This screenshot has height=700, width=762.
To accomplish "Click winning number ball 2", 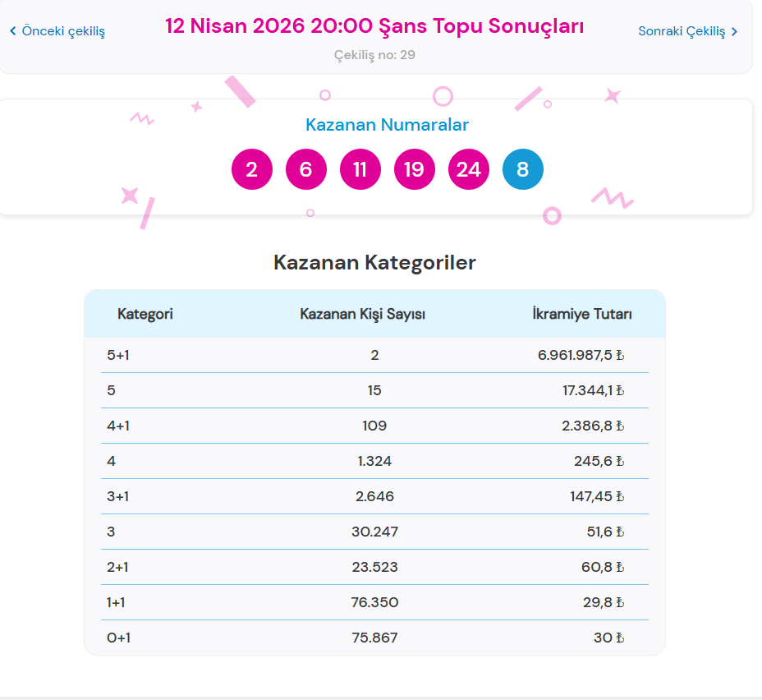I will click(252, 169).
